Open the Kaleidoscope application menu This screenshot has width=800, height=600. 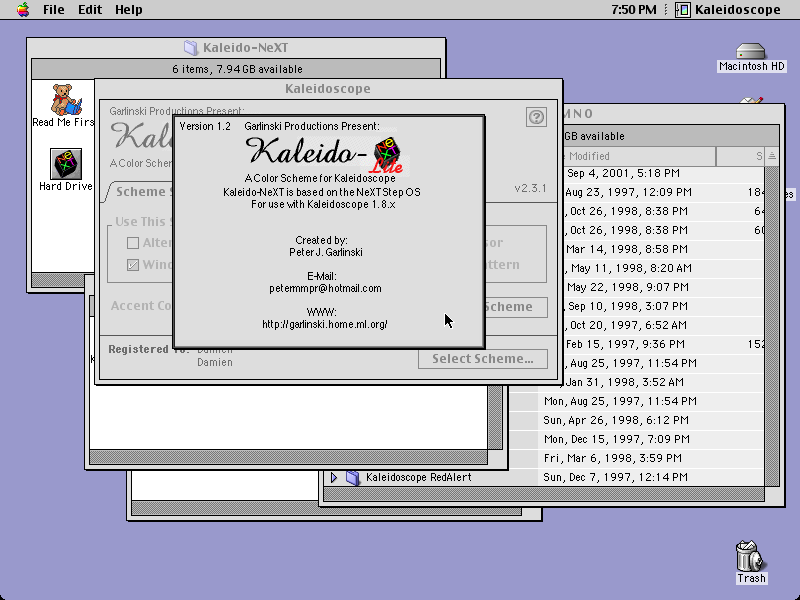coord(728,9)
